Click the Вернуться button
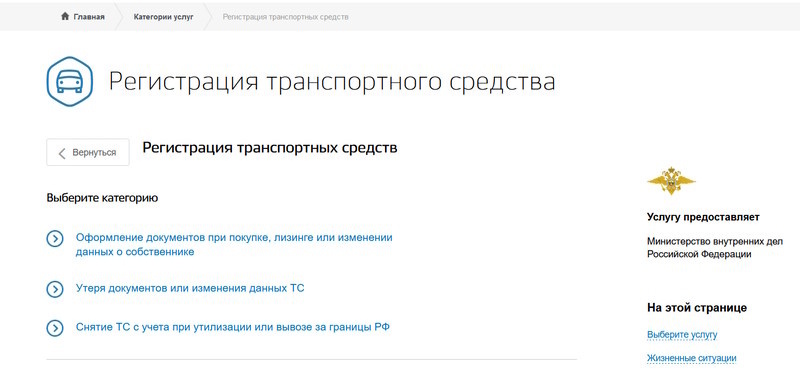The image size is (800, 375). 88,152
